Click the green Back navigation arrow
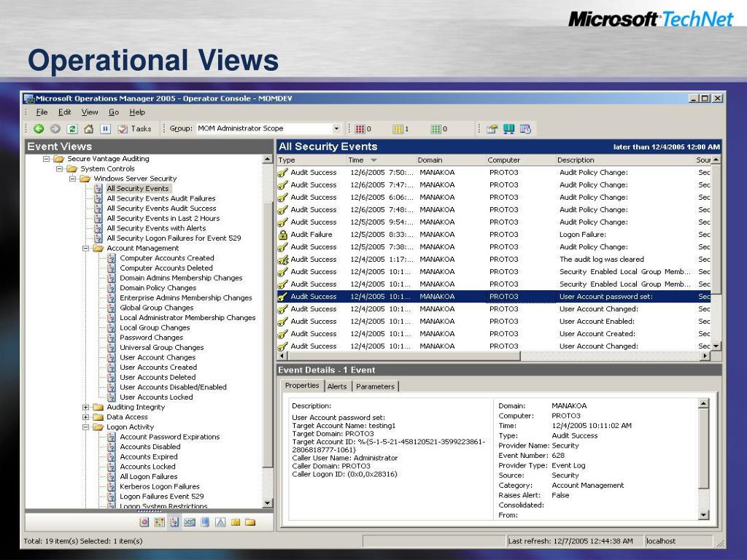The width and height of the screenshot is (747, 560). pos(39,128)
